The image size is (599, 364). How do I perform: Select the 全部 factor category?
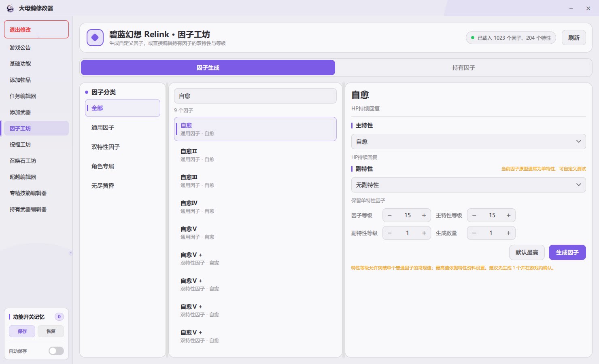pos(123,108)
